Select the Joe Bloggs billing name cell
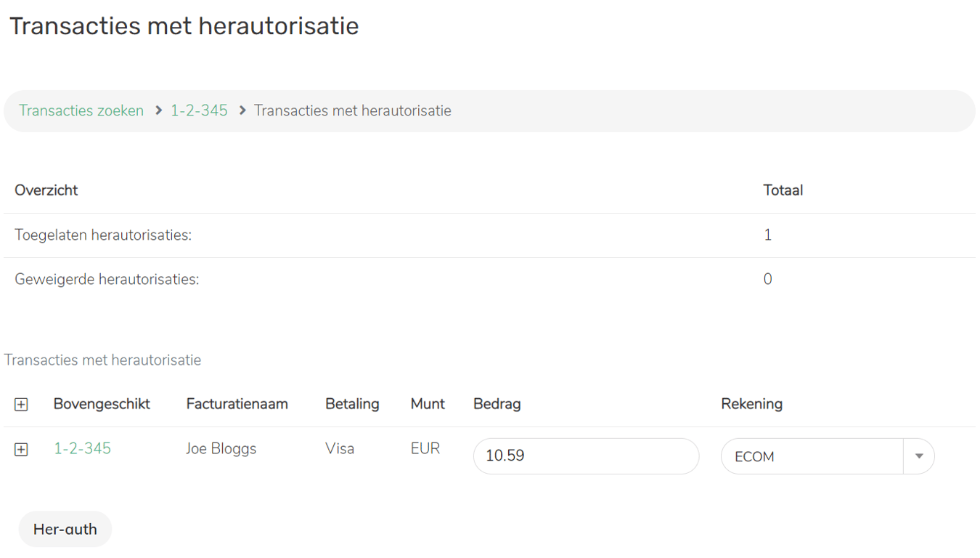 pyautogui.click(x=221, y=448)
